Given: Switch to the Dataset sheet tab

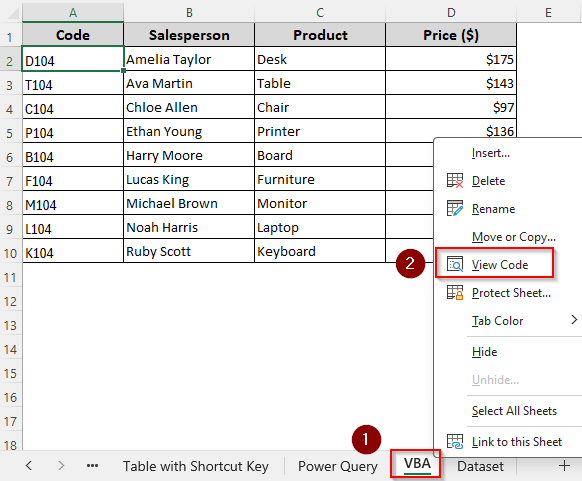Looking at the screenshot, I should (x=480, y=466).
